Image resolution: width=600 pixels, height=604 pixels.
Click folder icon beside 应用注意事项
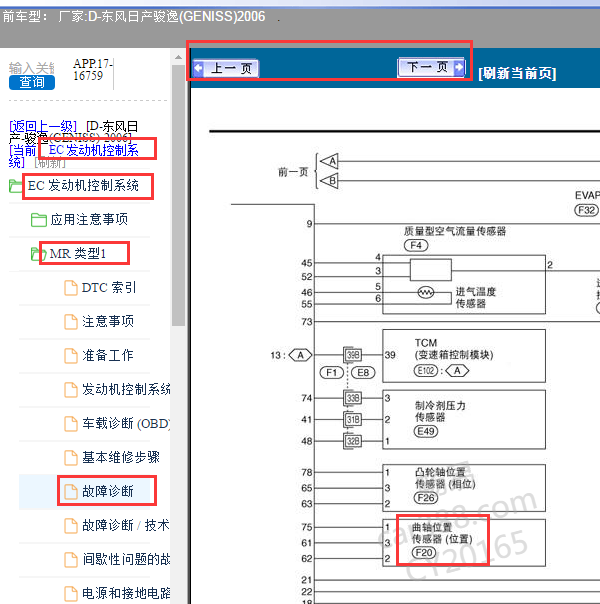(39, 220)
